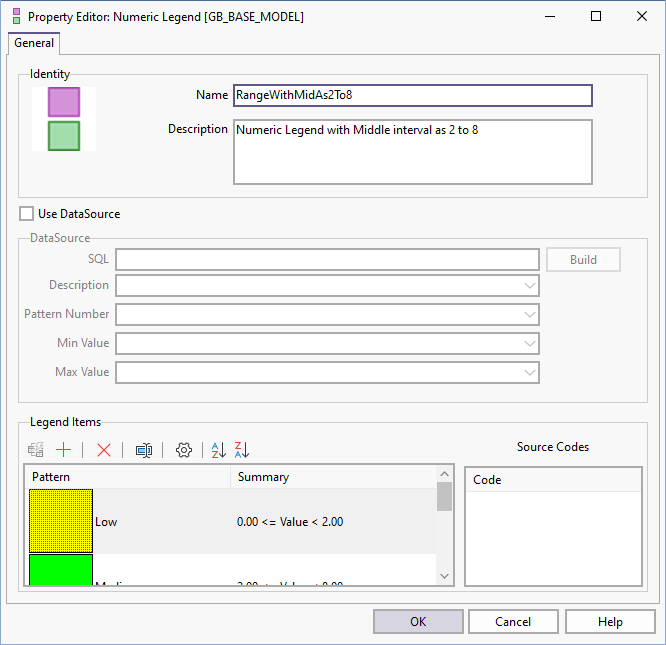This screenshot has width=666, height=645.
Task: Click the rename legend item icon
Action: point(144,450)
